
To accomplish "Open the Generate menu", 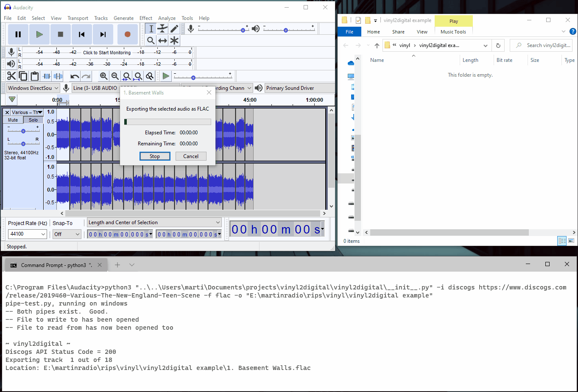I will click(x=123, y=18).
